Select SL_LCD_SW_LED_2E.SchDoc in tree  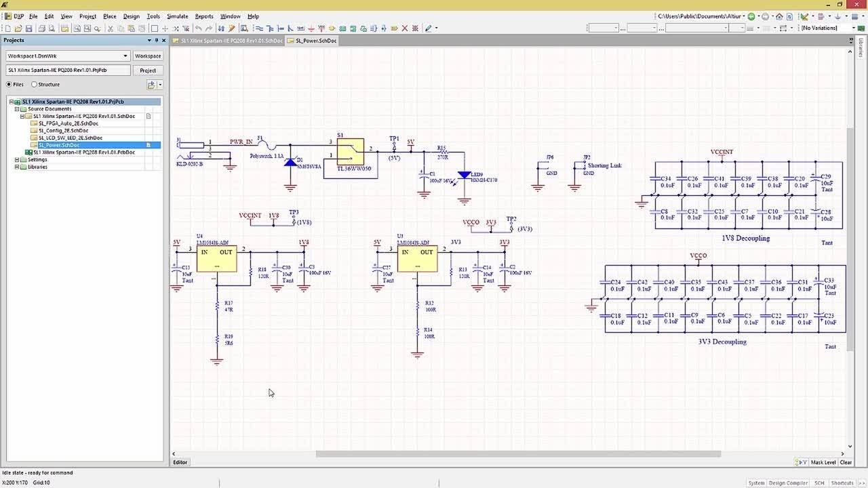[x=71, y=138]
